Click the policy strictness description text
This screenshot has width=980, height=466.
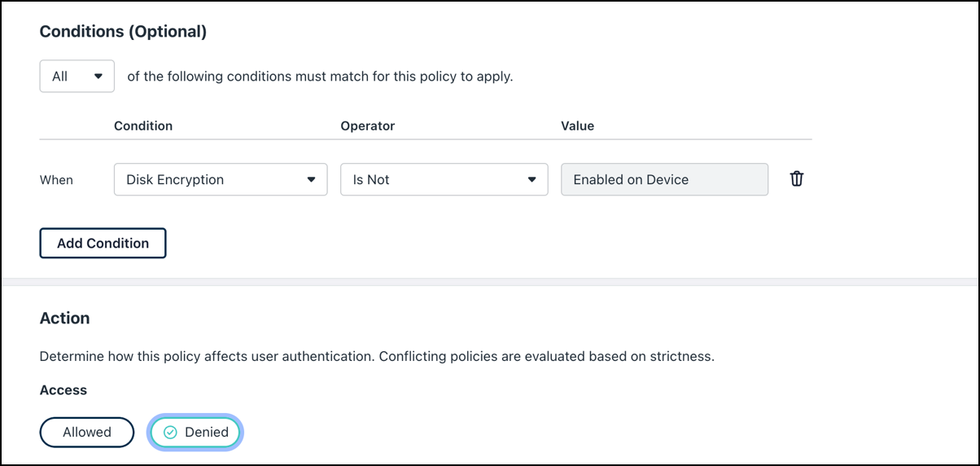pos(377,357)
